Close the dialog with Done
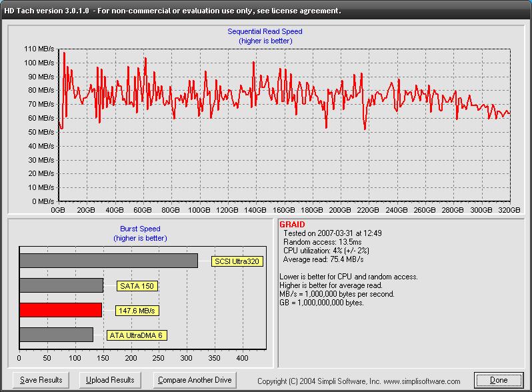Viewport: 532px width, 392px height. pyautogui.click(x=499, y=380)
